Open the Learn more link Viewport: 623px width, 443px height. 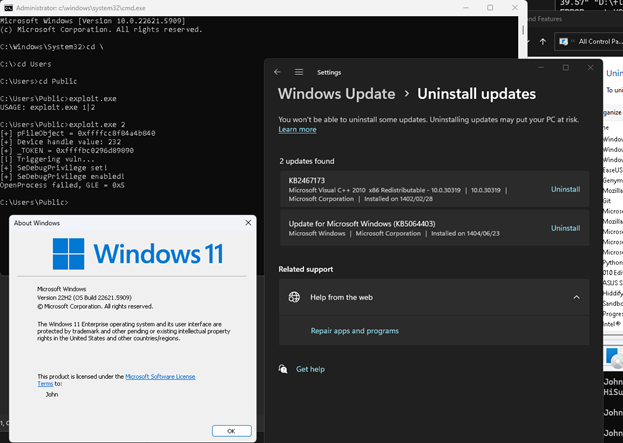point(297,129)
